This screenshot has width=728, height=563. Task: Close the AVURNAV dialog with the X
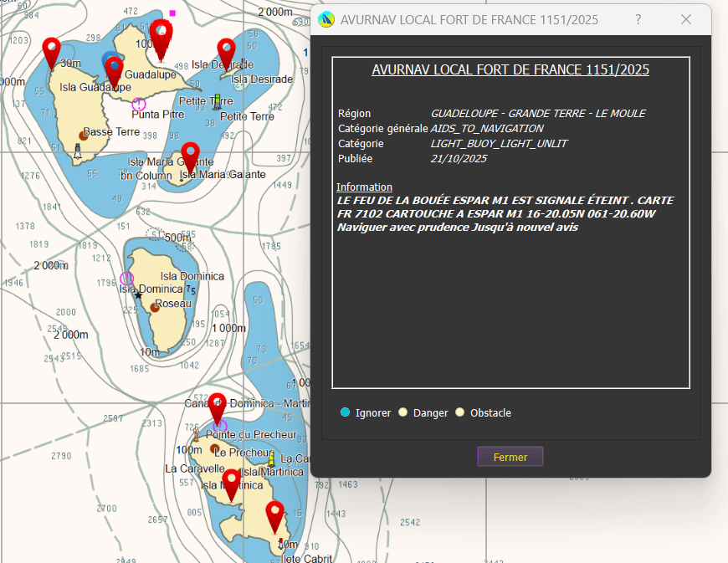coord(686,19)
